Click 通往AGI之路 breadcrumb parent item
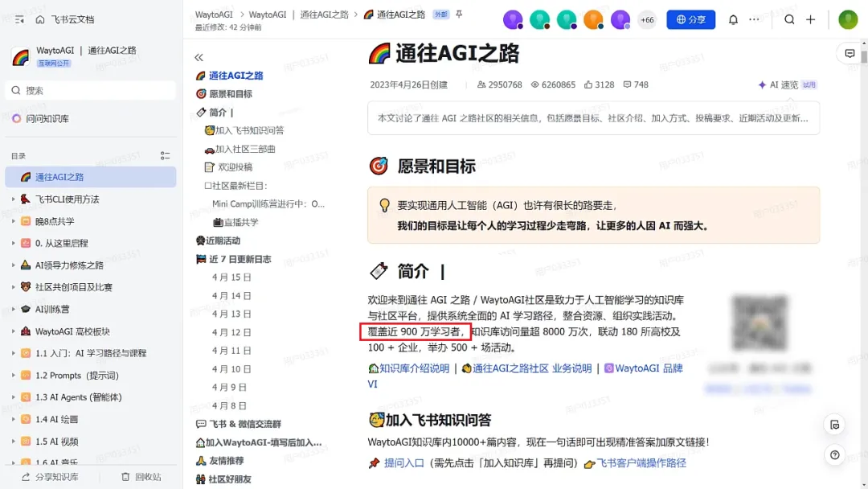This screenshot has width=868, height=489. click(324, 14)
